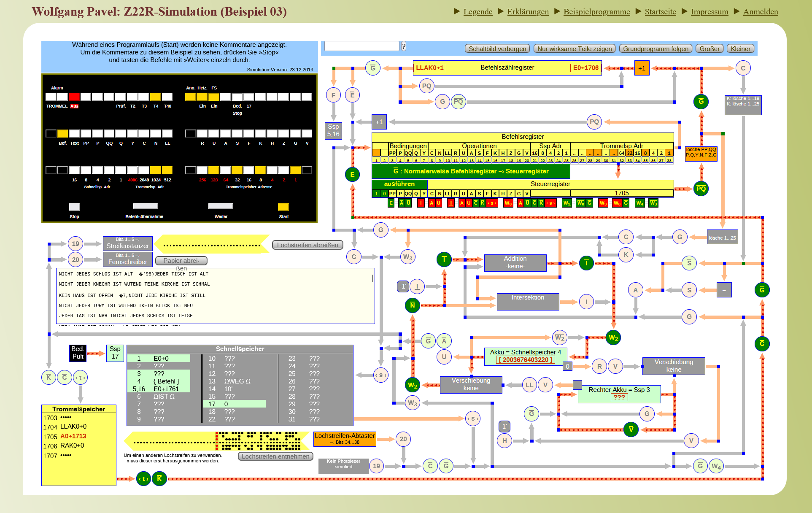This screenshot has width=812, height=513.
Task: Go to the Startseite
Action: point(661,12)
